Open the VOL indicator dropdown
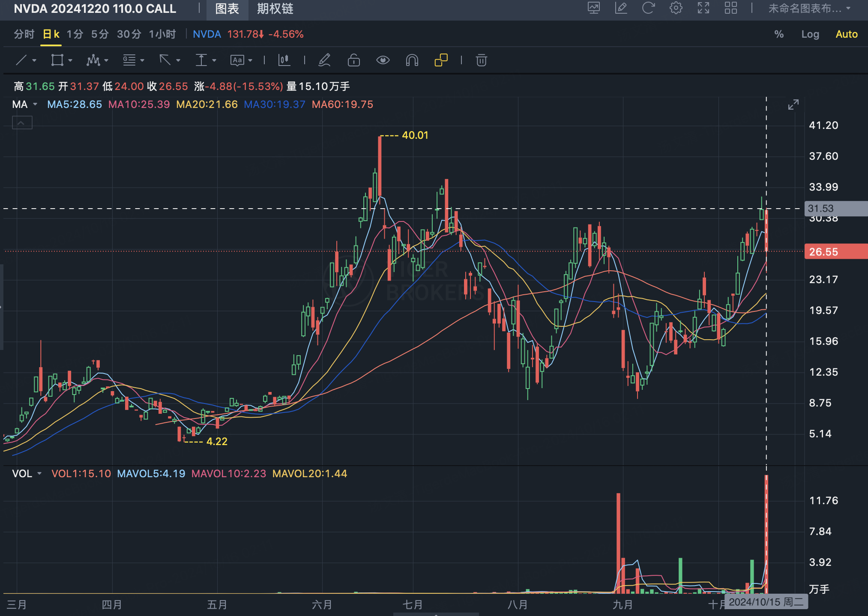The image size is (868, 616). point(39,474)
